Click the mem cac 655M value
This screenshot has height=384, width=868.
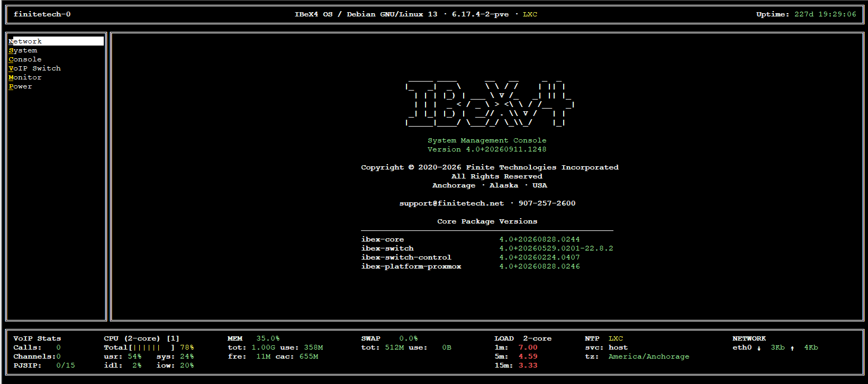309,356
